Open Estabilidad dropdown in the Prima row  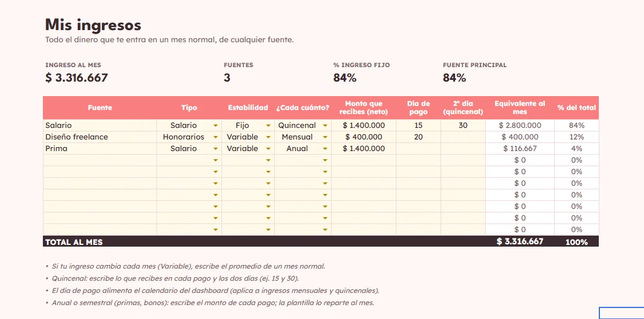(x=268, y=149)
